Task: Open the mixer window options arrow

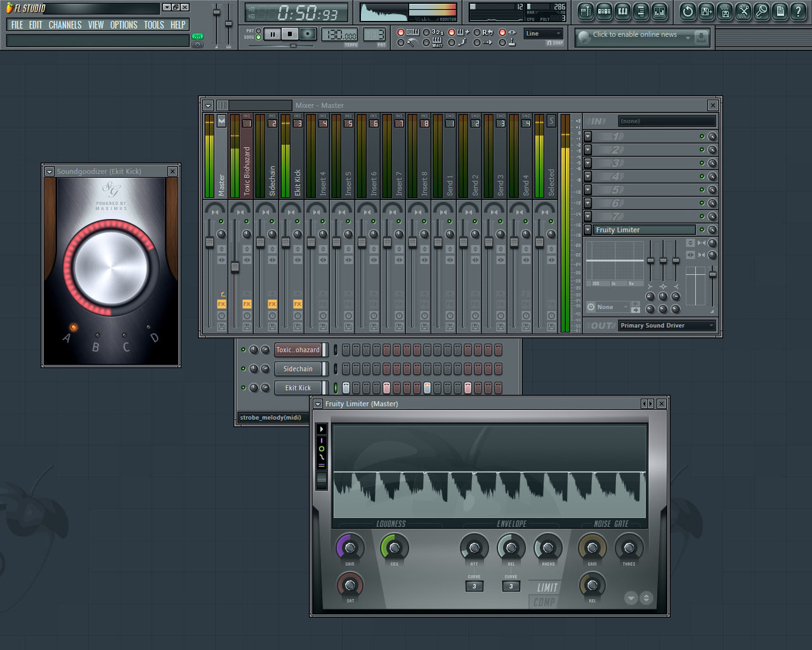Action: pyautogui.click(x=208, y=105)
